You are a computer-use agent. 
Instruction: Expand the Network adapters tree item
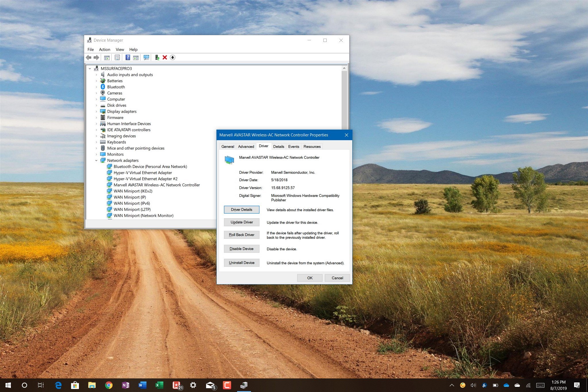tap(96, 160)
